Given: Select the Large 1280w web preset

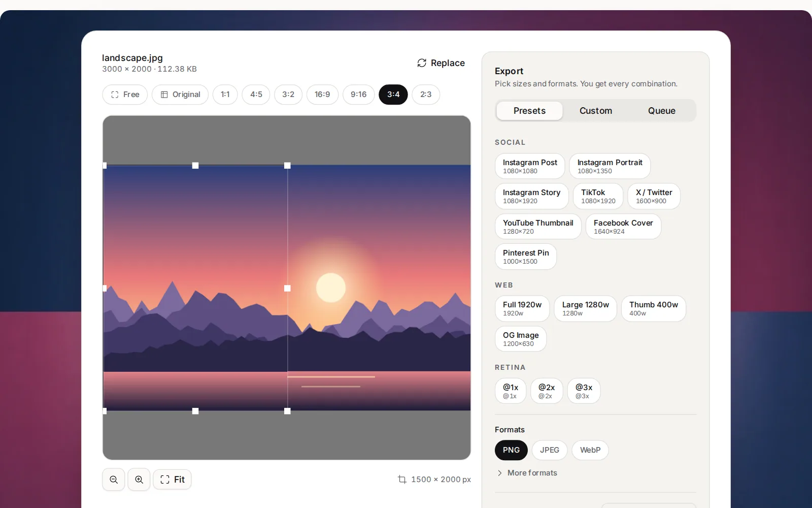Looking at the screenshot, I should (586, 308).
